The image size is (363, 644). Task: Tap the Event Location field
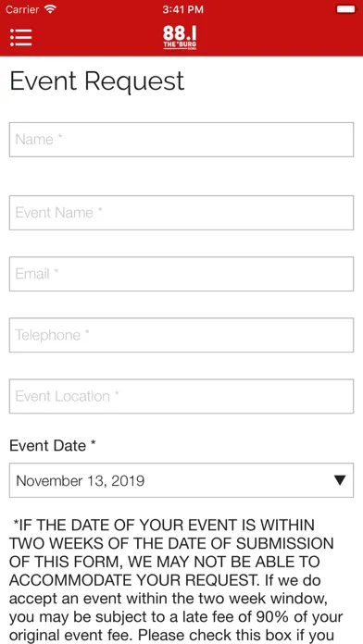(x=181, y=396)
